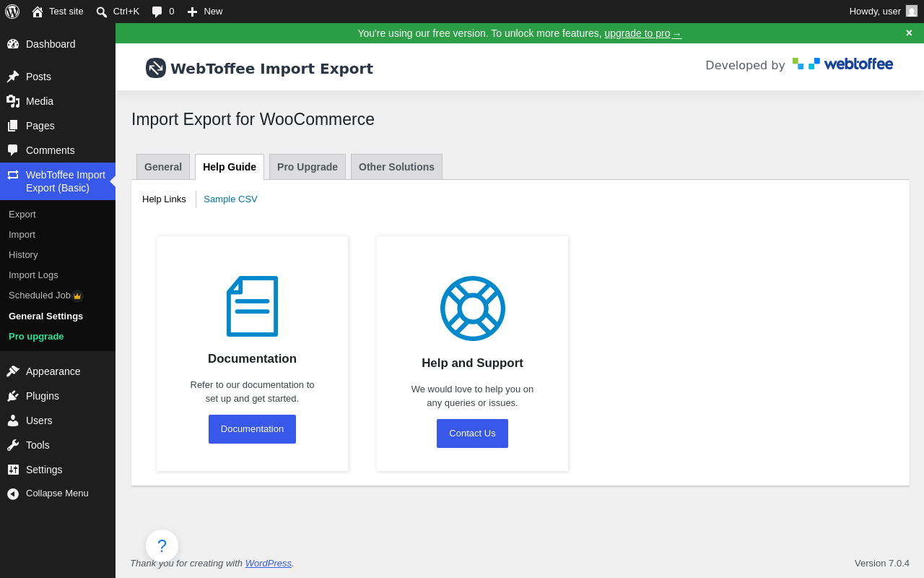Open the Dashboard menu label
The width and height of the screenshot is (924, 578).
click(x=51, y=44)
